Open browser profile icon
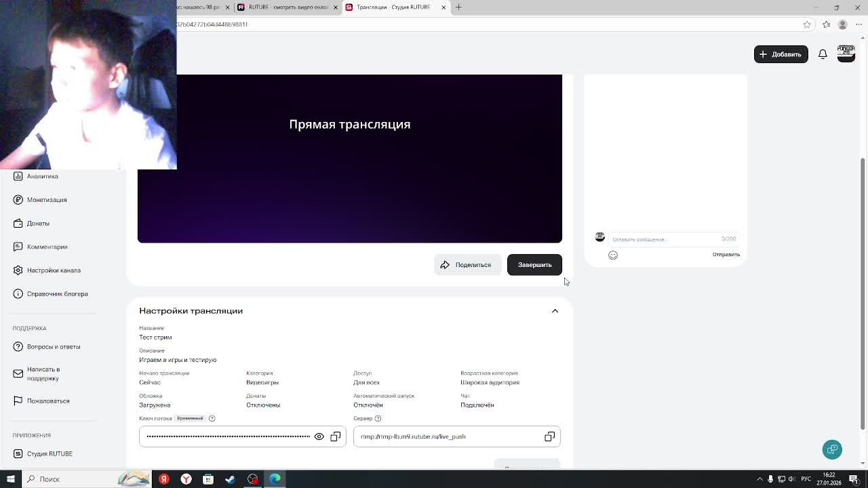 [x=842, y=24]
